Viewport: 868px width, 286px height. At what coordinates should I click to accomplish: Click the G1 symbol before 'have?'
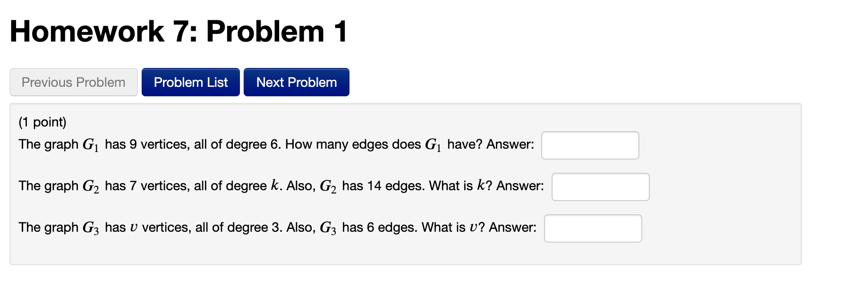[x=433, y=144]
